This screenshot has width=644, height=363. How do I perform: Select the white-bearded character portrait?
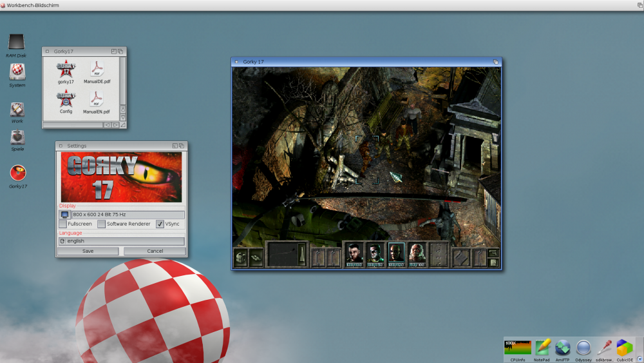tap(417, 255)
